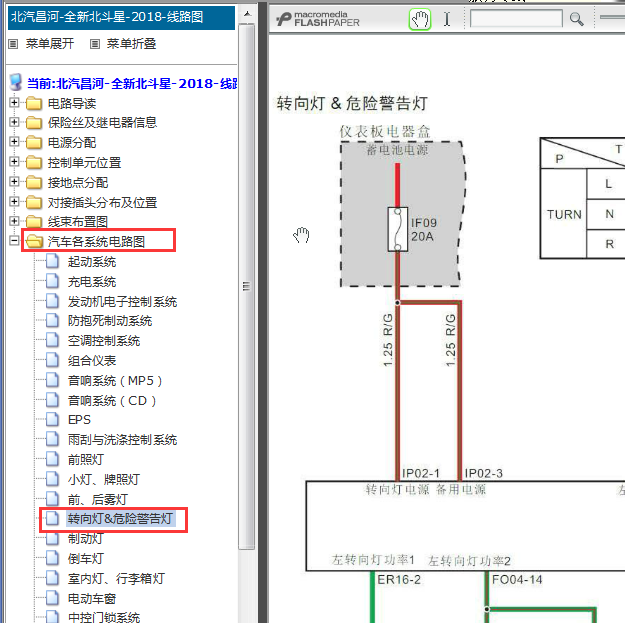Click the page icon beside 起动系统
This screenshot has width=625, height=623.
click(x=52, y=261)
